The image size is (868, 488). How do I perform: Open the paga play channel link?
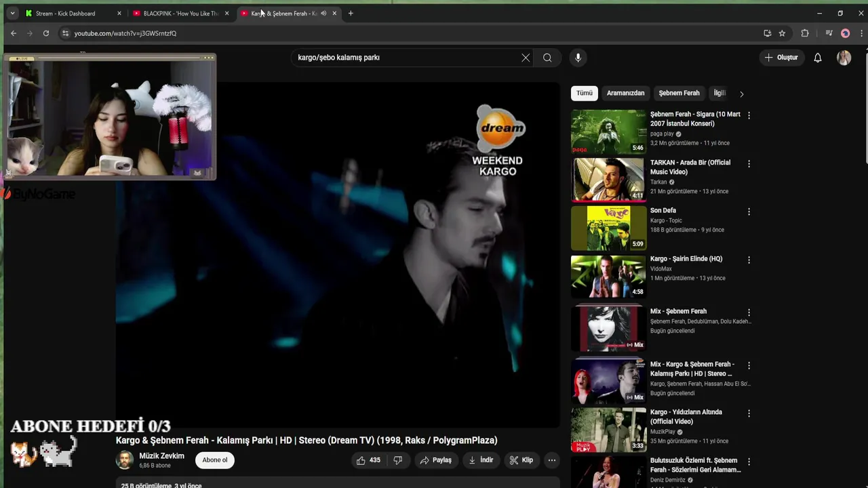662,134
